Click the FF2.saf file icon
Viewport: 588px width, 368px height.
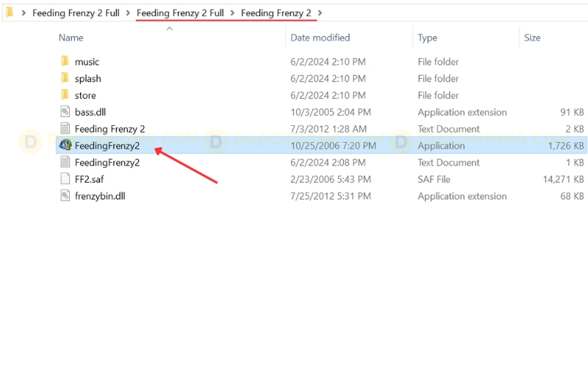(x=65, y=179)
